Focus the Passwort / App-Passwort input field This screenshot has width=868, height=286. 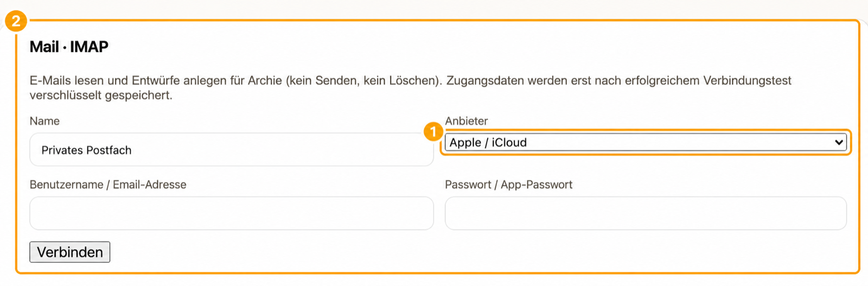(x=646, y=213)
